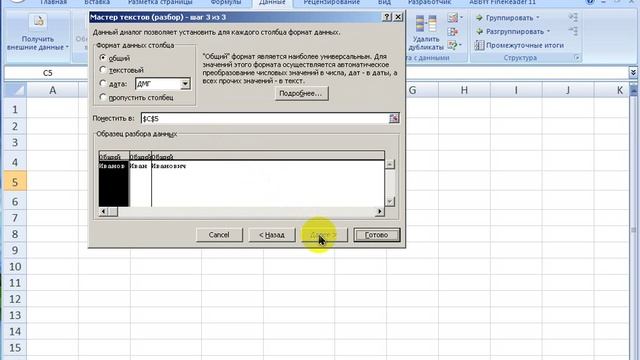Open the Группировать dropdown arrow
The height and width of the screenshot is (360, 640).
tap(538, 18)
